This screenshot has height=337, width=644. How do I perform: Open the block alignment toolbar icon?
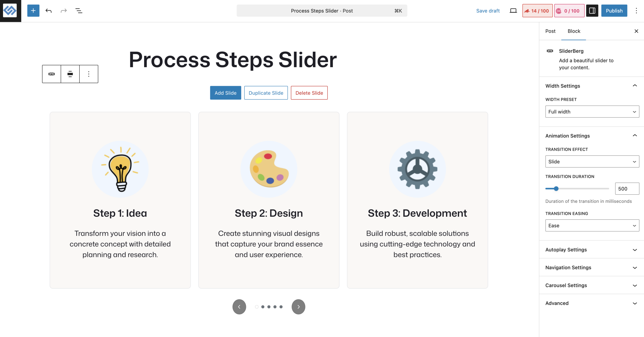tap(70, 74)
